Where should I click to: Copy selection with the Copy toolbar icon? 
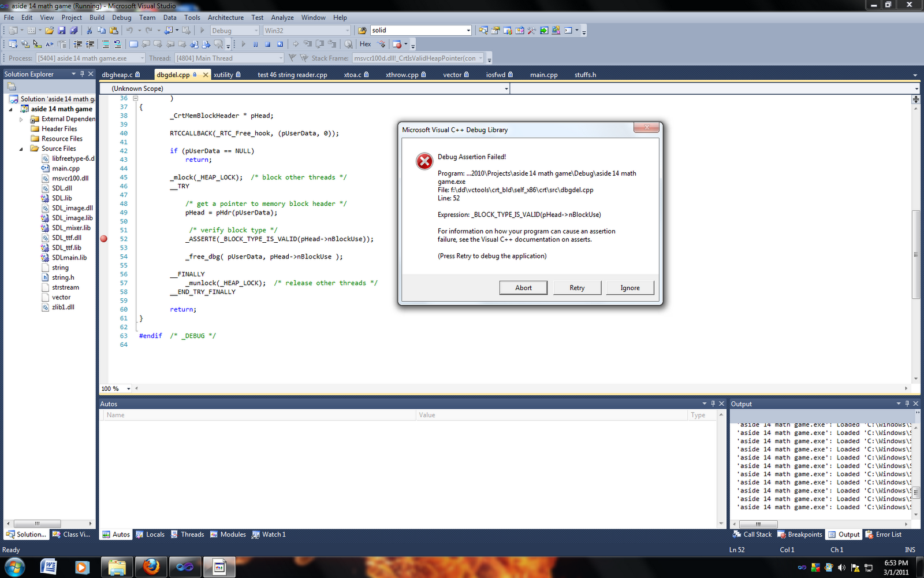point(102,31)
